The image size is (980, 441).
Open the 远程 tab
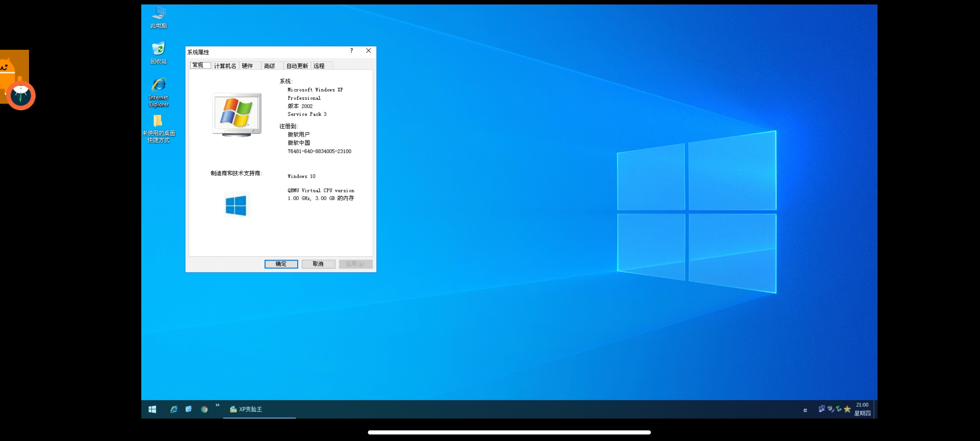(x=322, y=66)
